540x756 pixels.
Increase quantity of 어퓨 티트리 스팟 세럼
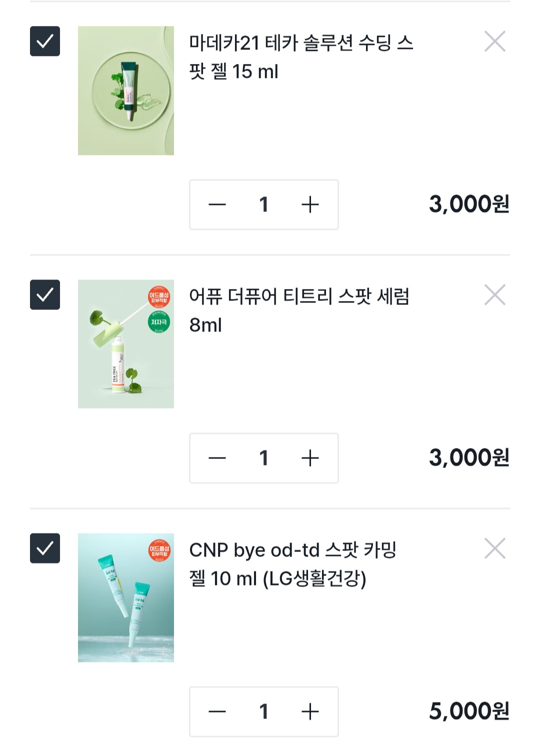[310, 458]
